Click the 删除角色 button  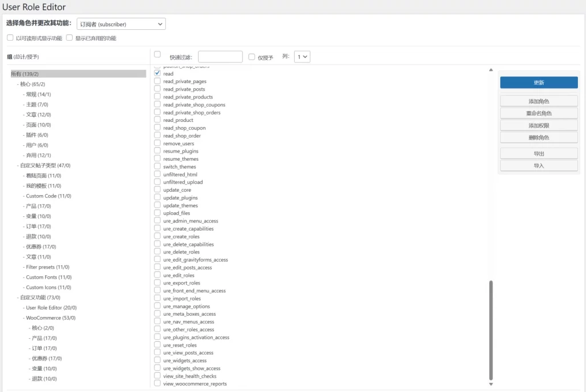pyautogui.click(x=539, y=137)
